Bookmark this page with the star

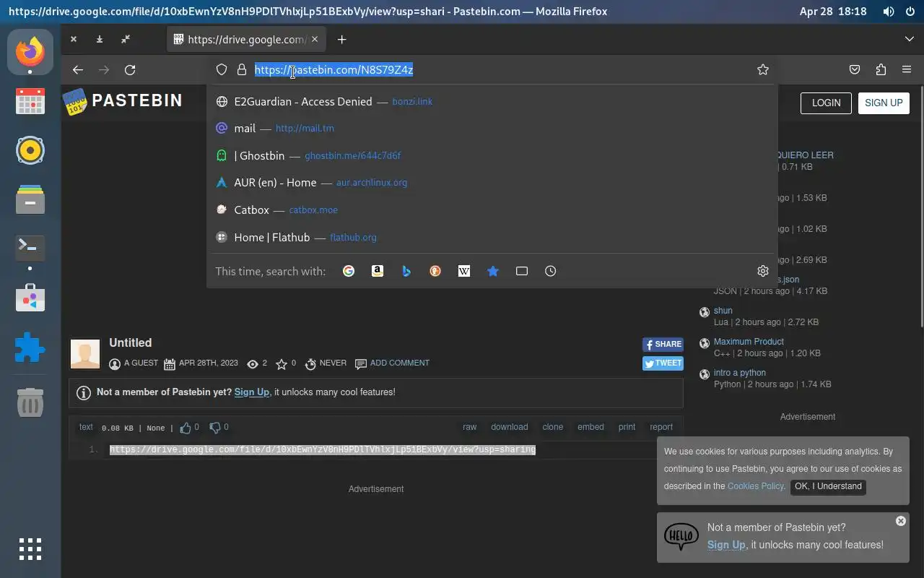[x=763, y=70]
